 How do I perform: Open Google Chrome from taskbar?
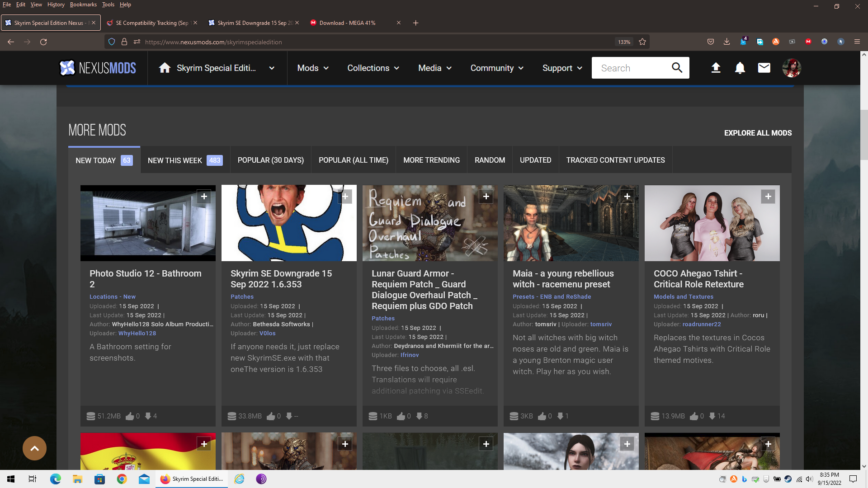click(122, 479)
